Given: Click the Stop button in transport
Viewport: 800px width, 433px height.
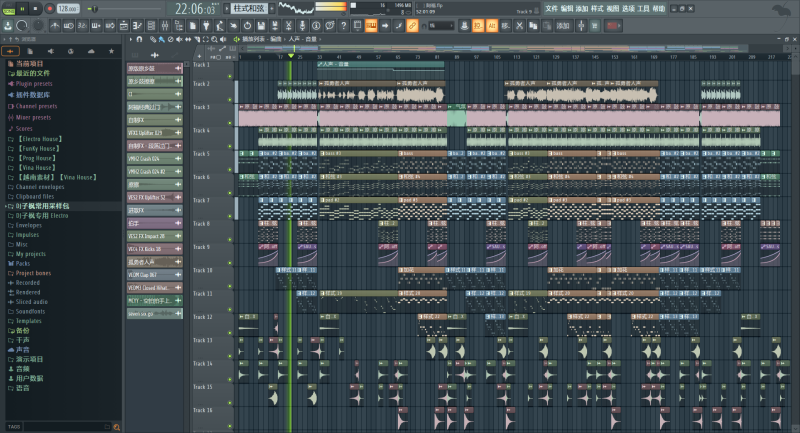Looking at the screenshot, I should point(35,8).
